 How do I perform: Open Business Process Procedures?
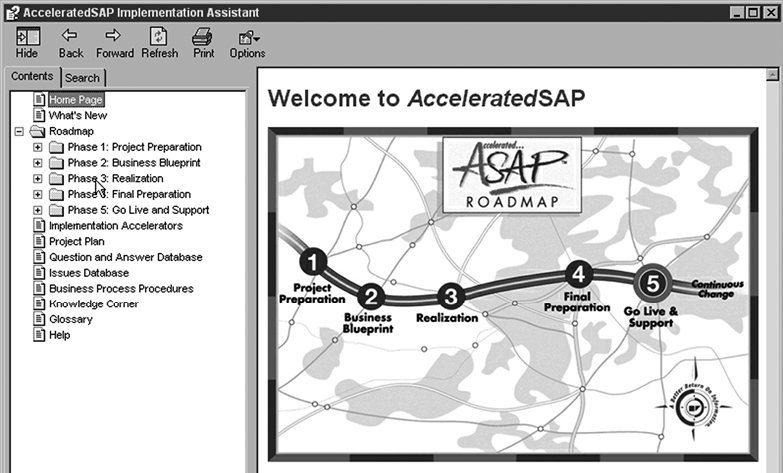pyautogui.click(x=121, y=289)
